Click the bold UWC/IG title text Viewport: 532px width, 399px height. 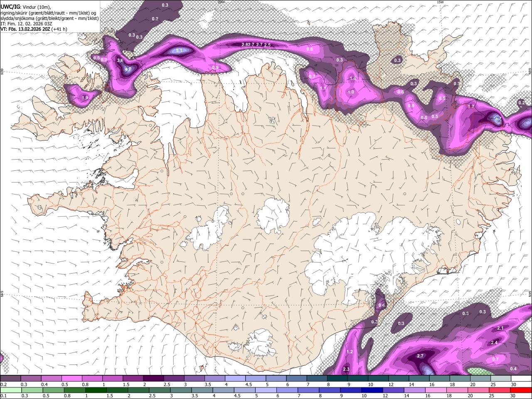click(x=10, y=7)
